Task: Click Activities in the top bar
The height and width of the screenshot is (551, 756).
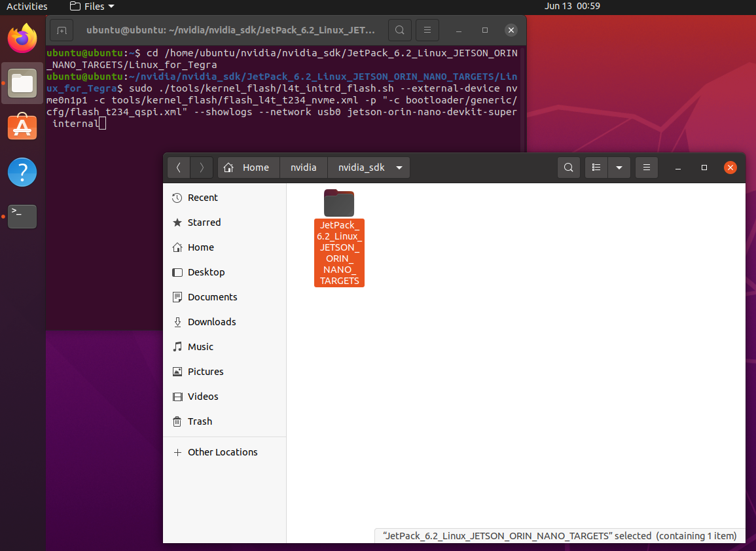Action: click(27, 7)
